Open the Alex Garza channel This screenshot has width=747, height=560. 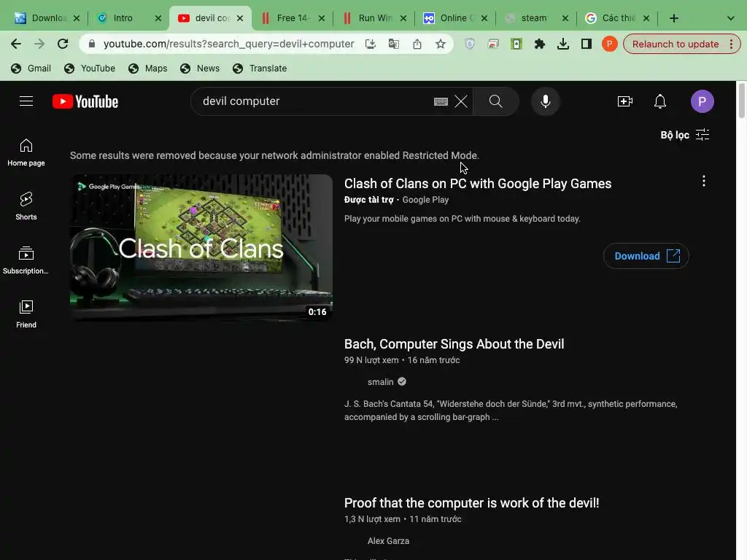[x=388, y=541]
